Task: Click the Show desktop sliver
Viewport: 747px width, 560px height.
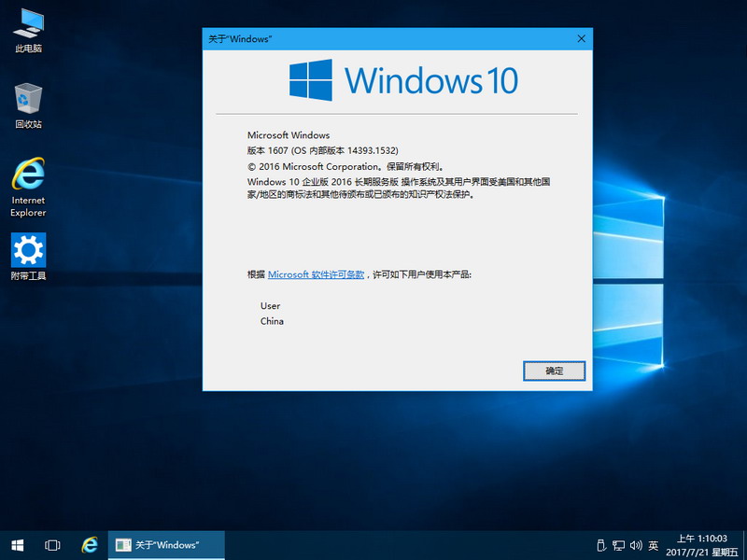Action: click(744, 545)
